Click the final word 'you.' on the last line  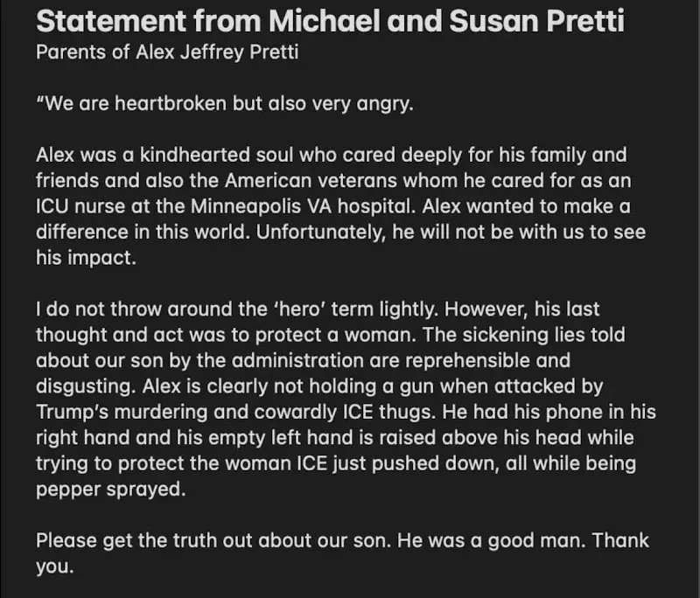pos(55,565)
